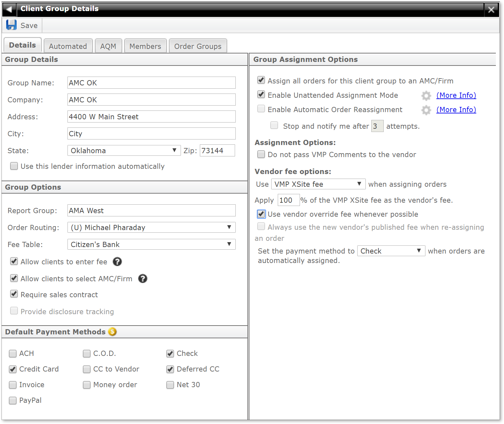Uncheck Allow clients to enter fee
Screen dimensions: 504x424
click(14, 261)
